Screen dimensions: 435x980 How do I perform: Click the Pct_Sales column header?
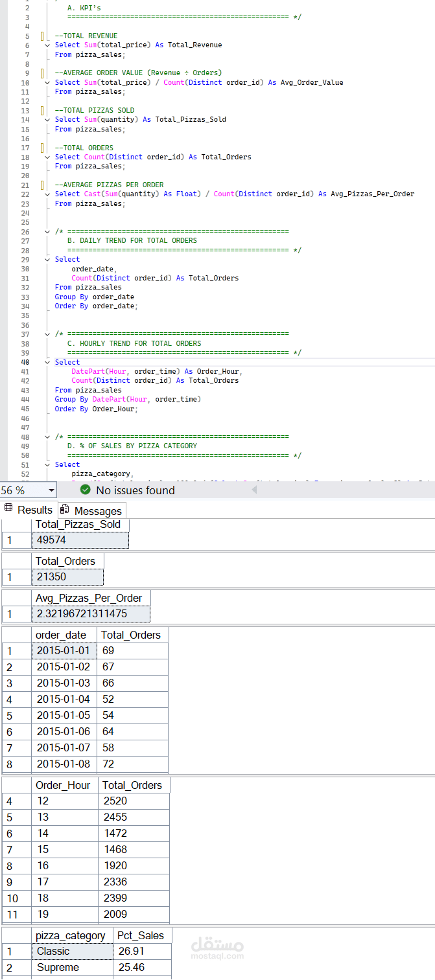tap(141, 935)
